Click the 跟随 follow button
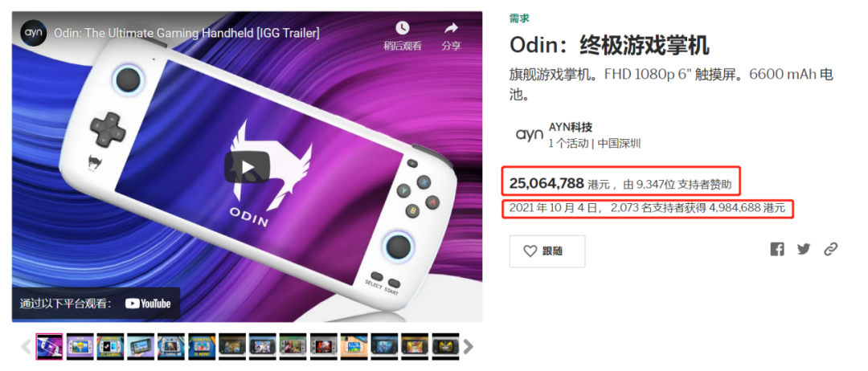 (547, 251)
